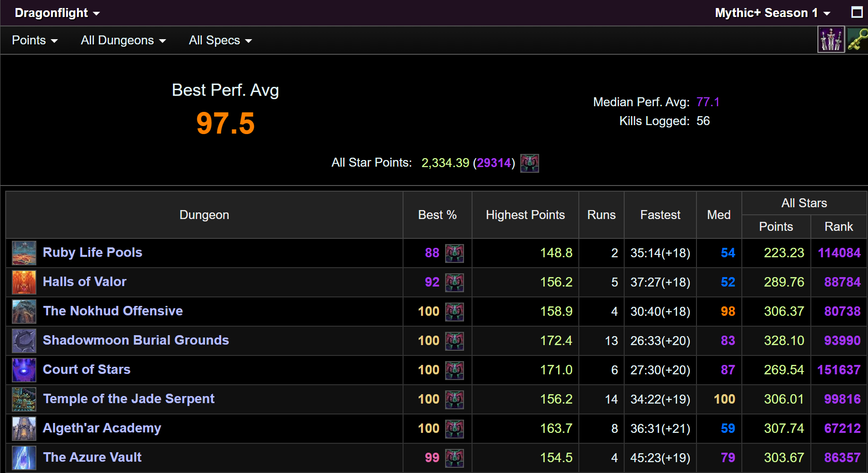Click rank 88784 for Halls of Valor

tap(842, 282)
